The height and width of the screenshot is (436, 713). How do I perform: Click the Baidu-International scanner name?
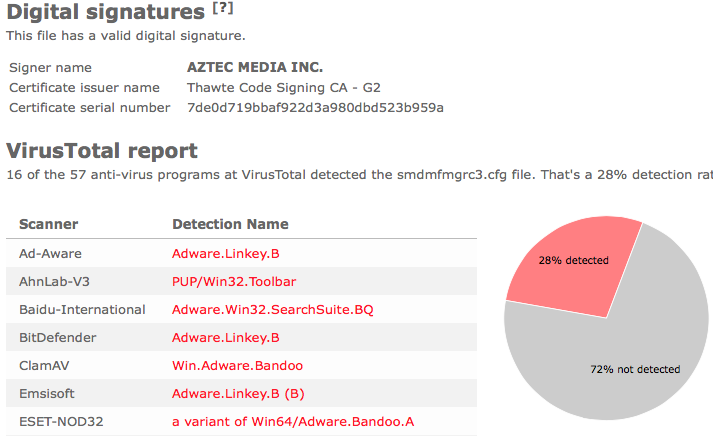click(x=82, y=310)
